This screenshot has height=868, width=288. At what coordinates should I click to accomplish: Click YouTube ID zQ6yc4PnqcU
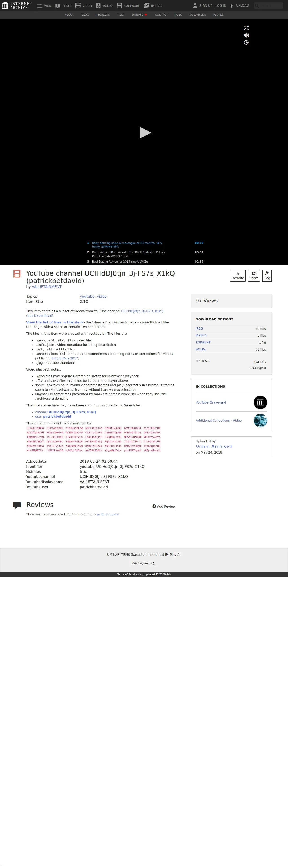click(x=152, y=450)
